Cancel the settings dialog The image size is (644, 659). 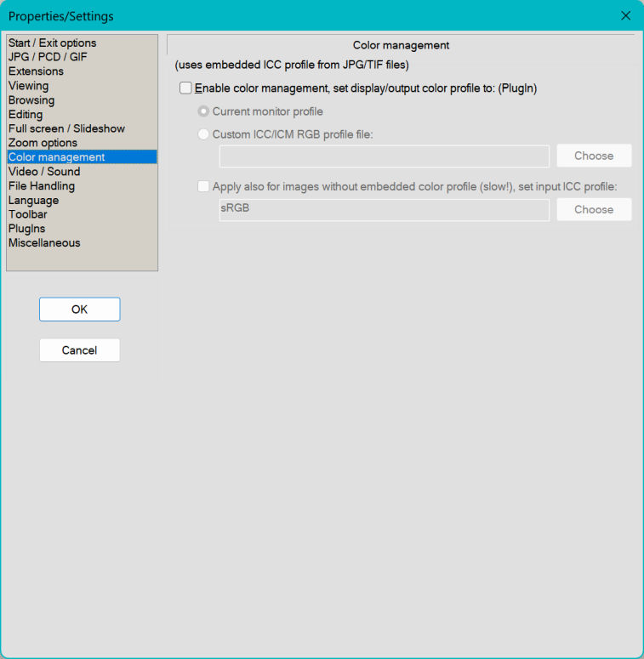click(x=79, y=350)
